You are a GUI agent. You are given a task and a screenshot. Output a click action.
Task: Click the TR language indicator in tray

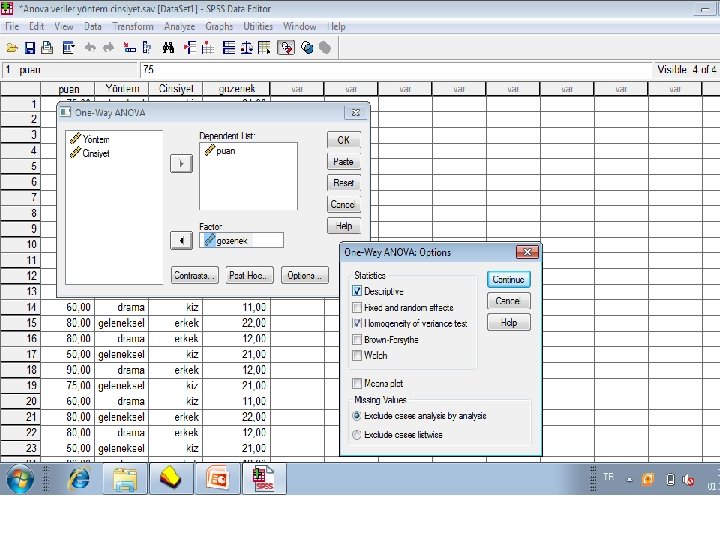[x=608, y=477]
